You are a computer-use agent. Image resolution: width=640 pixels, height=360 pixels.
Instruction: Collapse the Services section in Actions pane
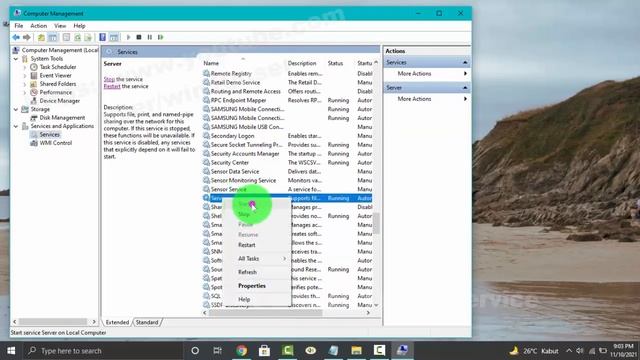coord(465,62)
